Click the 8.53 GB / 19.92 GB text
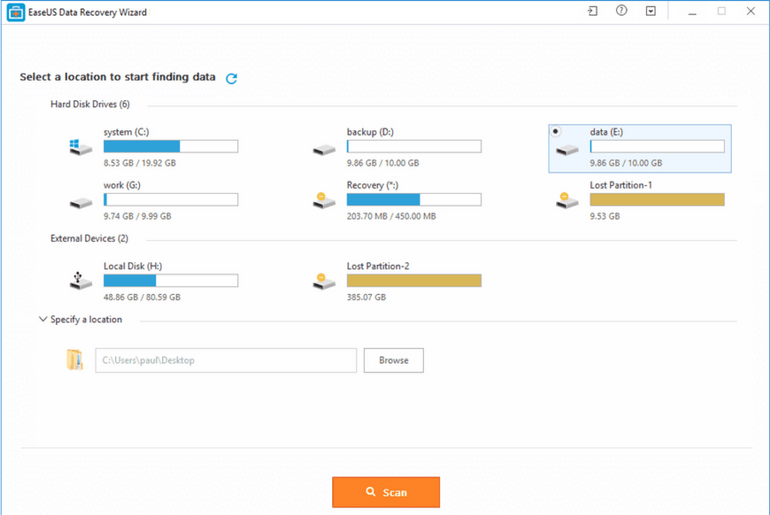The width and height of the screenshot is (770, 515). pyautogui.click(x=139, y=163)
